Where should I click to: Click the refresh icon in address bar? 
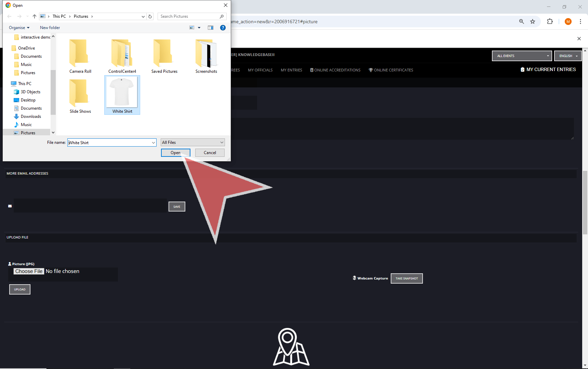click(x=150, y=16)
